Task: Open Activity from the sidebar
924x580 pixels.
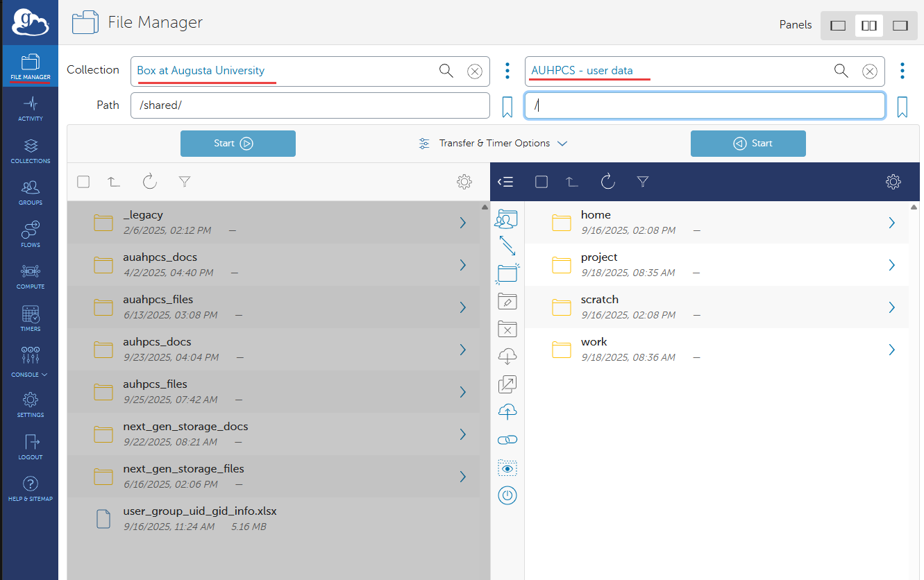Action: point(30,109)
